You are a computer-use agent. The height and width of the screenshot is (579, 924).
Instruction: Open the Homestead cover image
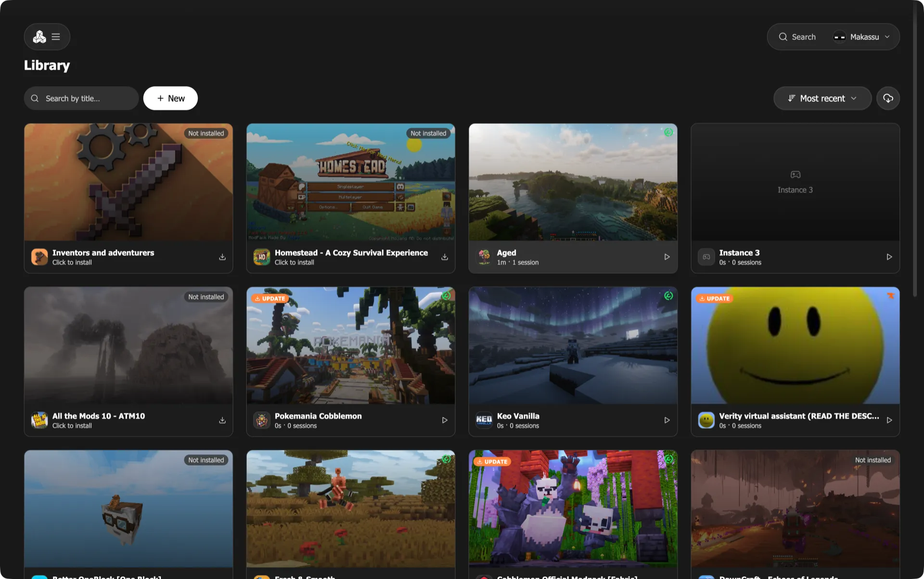click(350, 182)
